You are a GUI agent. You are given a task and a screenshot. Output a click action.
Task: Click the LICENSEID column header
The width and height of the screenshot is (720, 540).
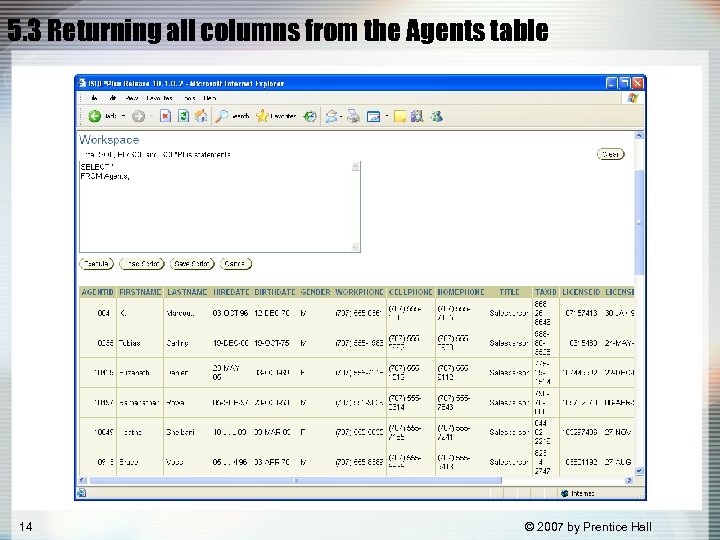pos(581,292)
